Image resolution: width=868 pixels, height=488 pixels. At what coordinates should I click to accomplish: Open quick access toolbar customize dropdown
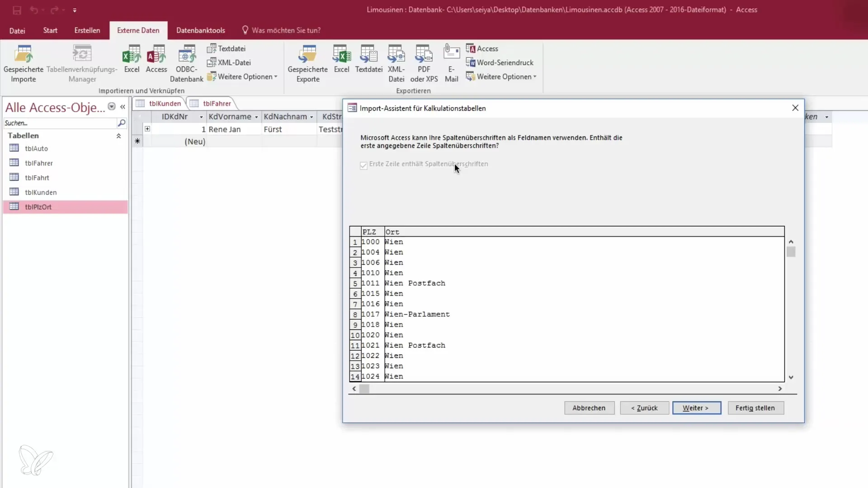[75, 10]
